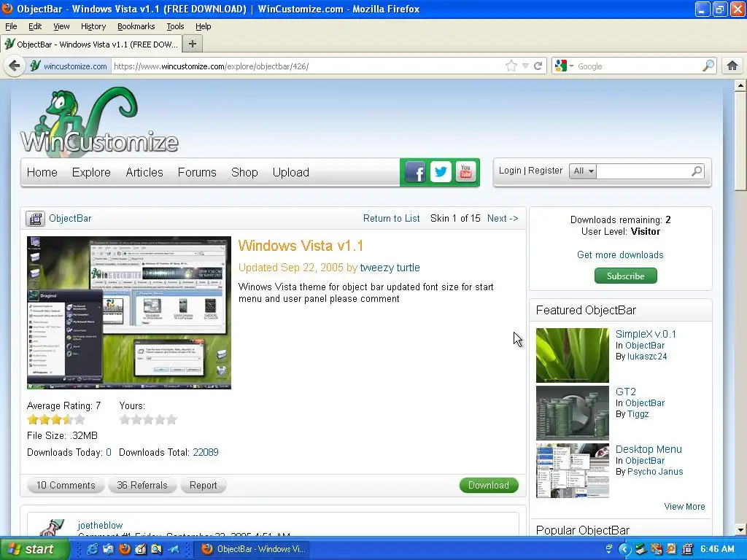The width and height of the screenshot is (747, 560).
Task: Open the Windows Vista v1.1 preview screenshot
Action: 129,313
